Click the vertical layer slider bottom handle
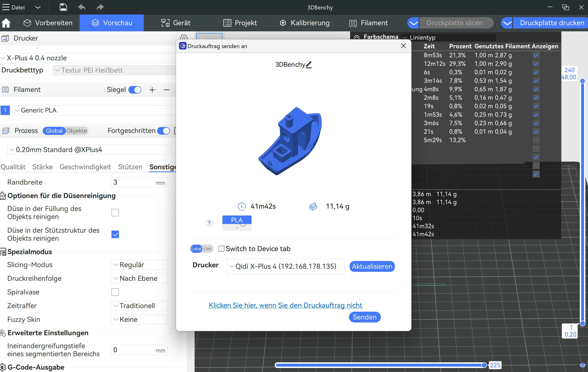Screen dimensions: 588x372 pyautogui.click(x=582, y=324)
